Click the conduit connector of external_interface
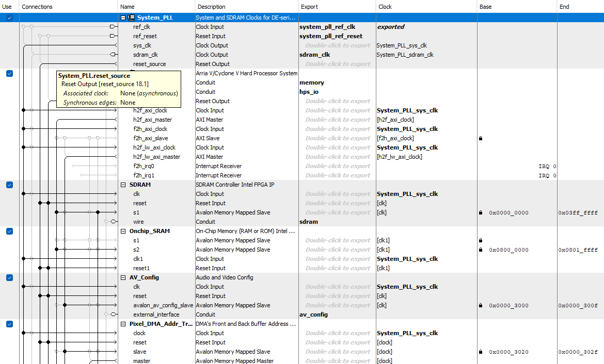604x364 pixels. pos(113,315)
